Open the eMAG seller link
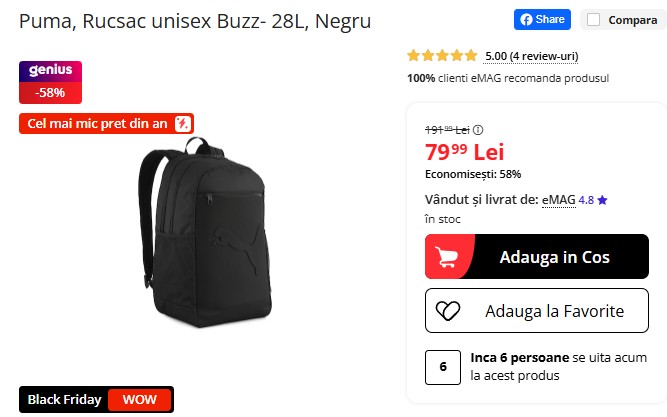The image size is (667, 417). [559, 200]
